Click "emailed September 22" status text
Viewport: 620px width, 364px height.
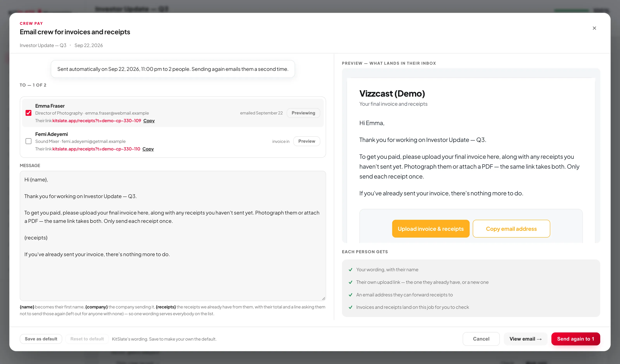click(261, 113)
